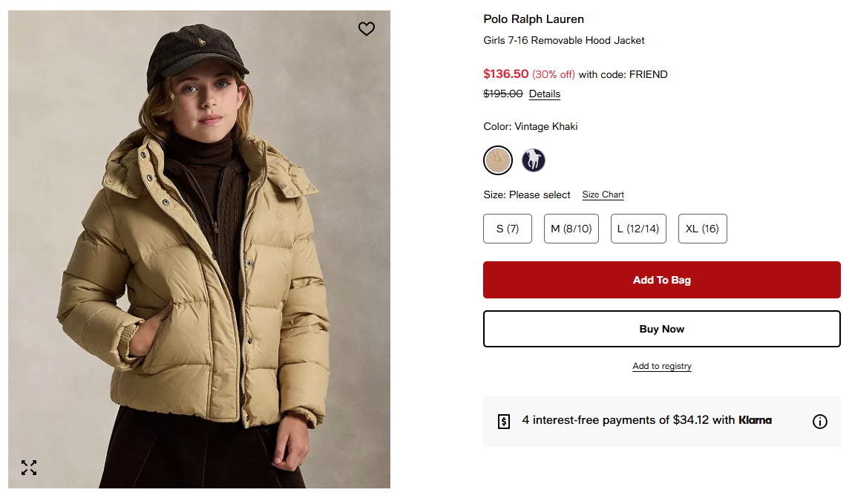
Task: Select the Vintage Khaki color swatch
Action: [498, 160]
